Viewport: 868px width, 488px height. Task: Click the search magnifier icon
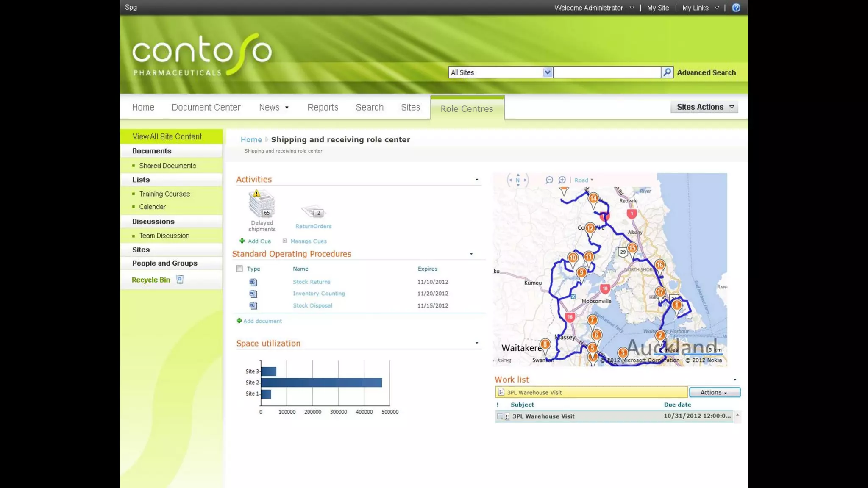coord(667,72)
